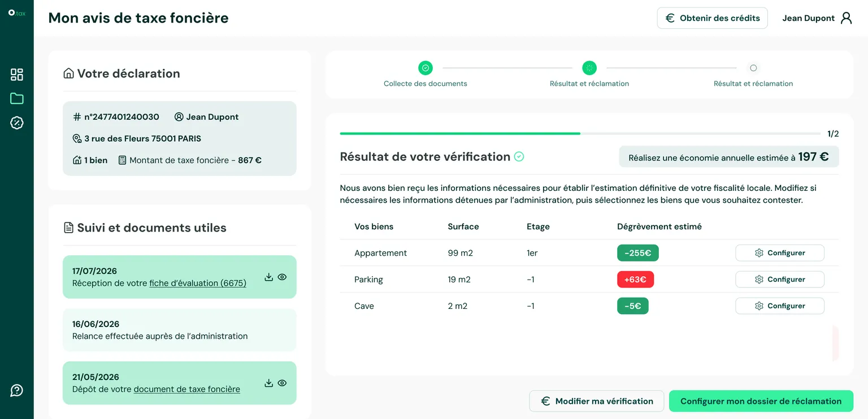
Task: Click the house icon beside Votre déclaration
Action: click(68, 73)
